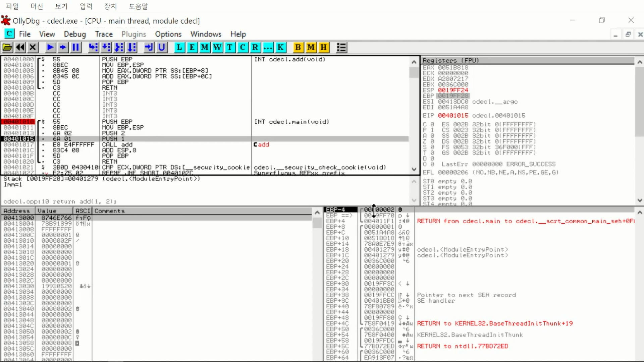The height and width of the screenshot is (362, 644).
Task: Click the Step into toolbar icon
Action: point(94,47)
